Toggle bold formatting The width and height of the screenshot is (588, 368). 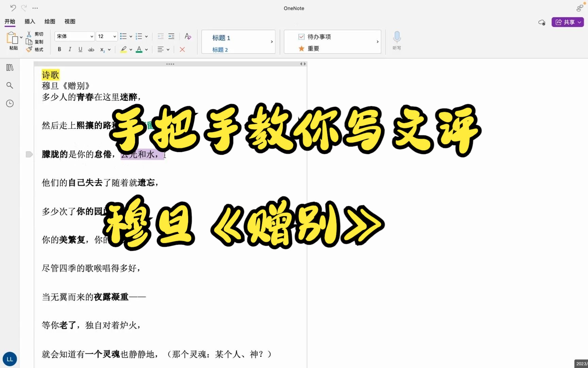60,49
